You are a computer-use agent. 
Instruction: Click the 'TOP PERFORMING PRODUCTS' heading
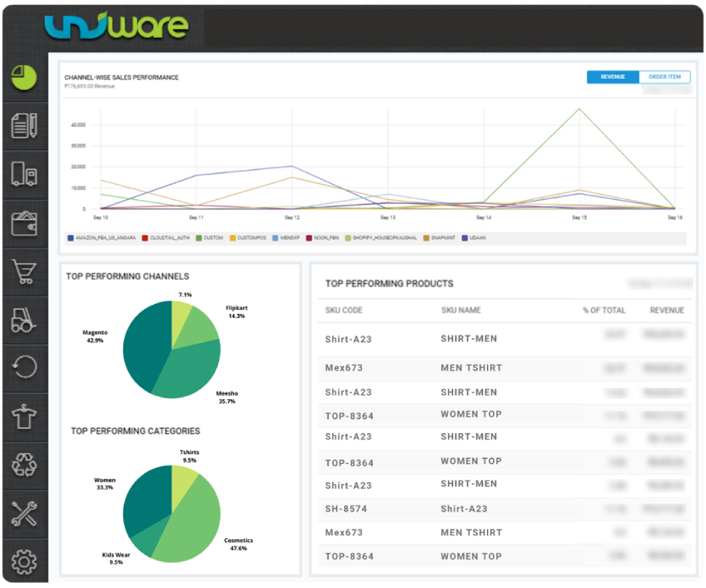tap(389, 284)
